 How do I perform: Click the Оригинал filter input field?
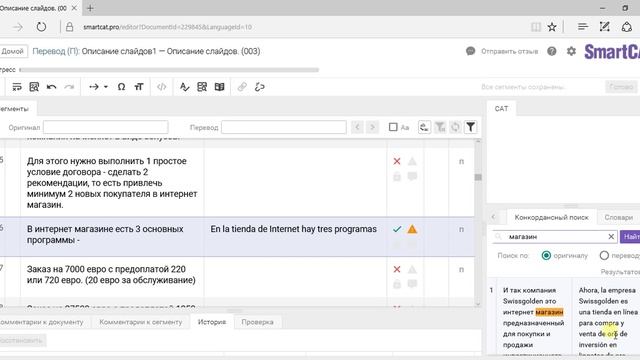106,127
